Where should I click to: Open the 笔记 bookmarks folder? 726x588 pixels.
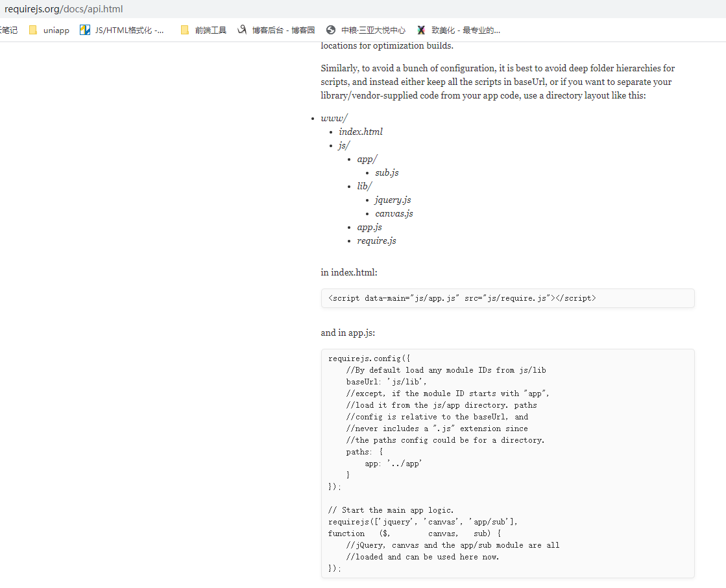[6, 30]
